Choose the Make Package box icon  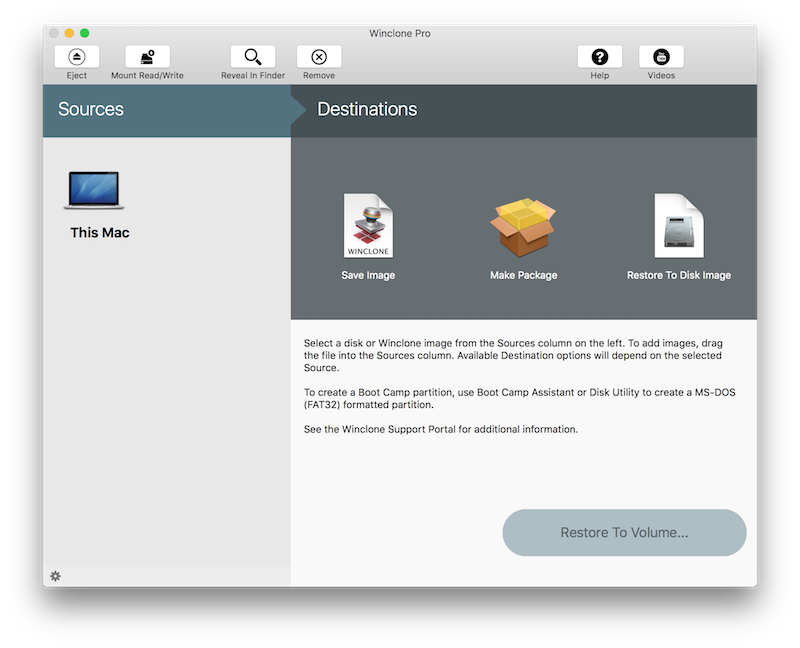pos(523,227)
